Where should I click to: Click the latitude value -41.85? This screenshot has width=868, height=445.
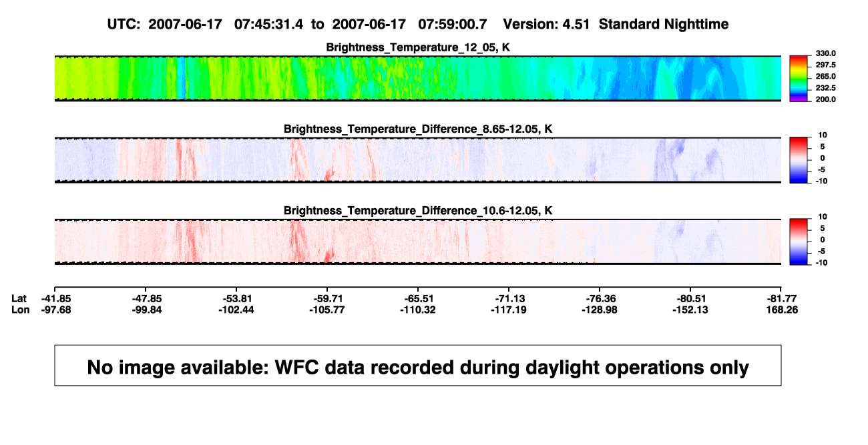[57, 298]
